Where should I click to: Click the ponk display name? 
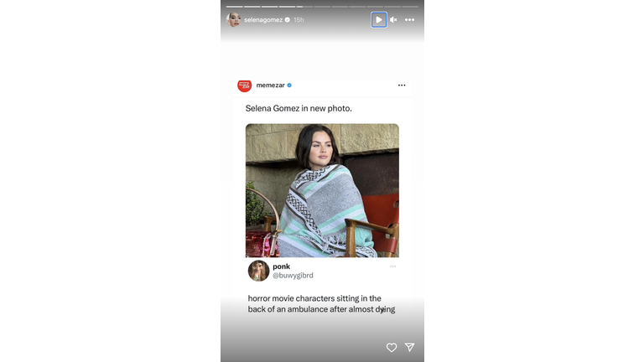pyautogui.click(x=282, y=266)
